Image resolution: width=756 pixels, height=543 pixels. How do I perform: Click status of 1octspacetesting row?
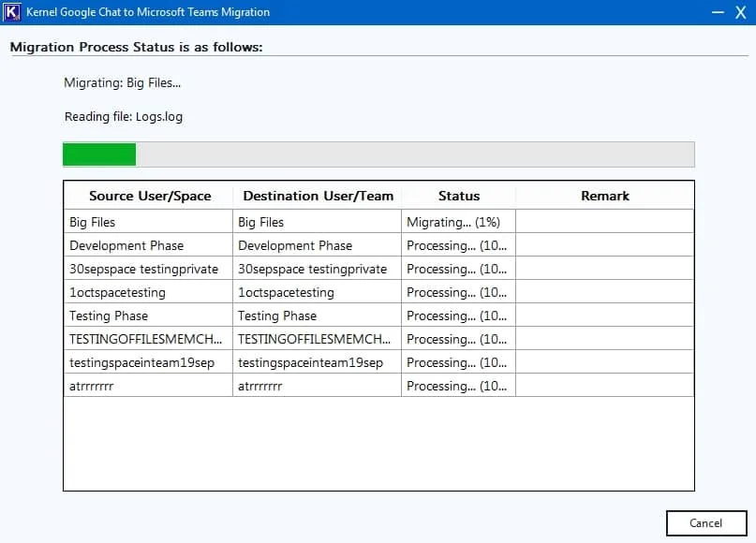458,292
